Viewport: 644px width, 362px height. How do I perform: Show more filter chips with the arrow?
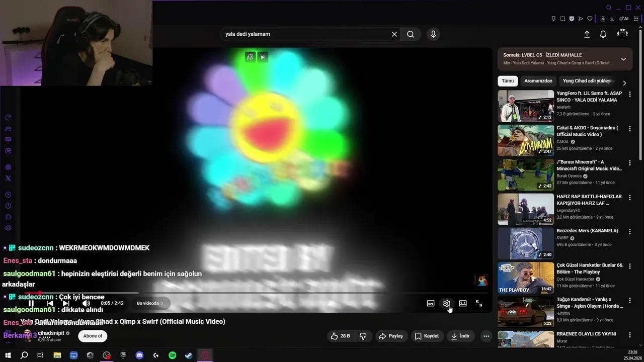click(624, 83)
